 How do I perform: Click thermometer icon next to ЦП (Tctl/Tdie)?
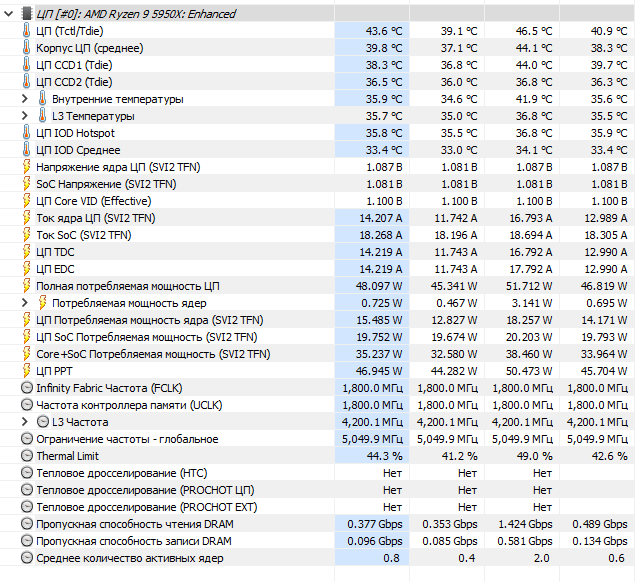26,31
